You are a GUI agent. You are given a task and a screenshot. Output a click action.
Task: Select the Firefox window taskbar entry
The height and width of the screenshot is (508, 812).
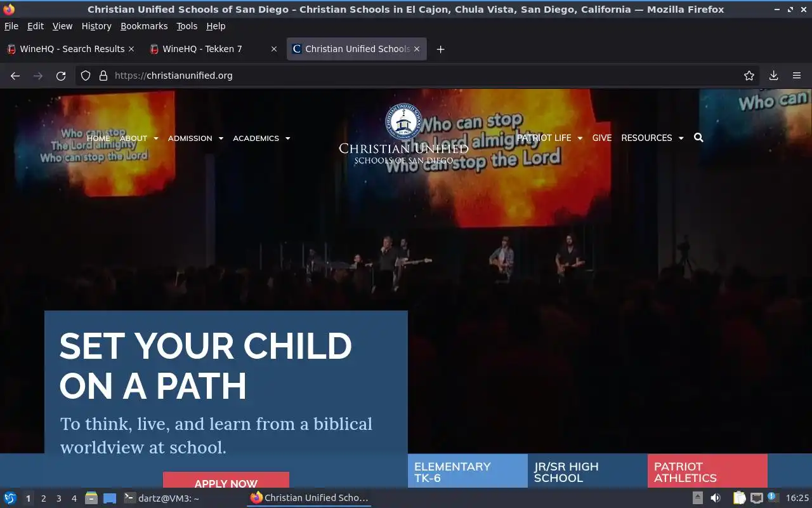pos(309,498)
